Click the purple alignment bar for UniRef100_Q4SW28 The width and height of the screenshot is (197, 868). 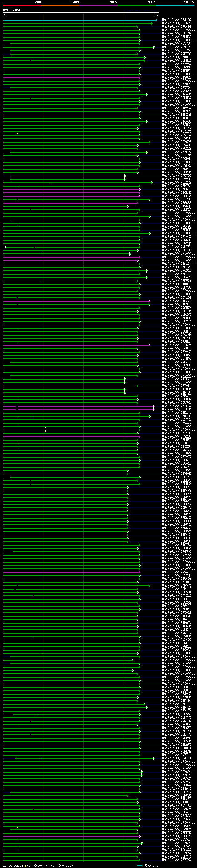[72, 78]
